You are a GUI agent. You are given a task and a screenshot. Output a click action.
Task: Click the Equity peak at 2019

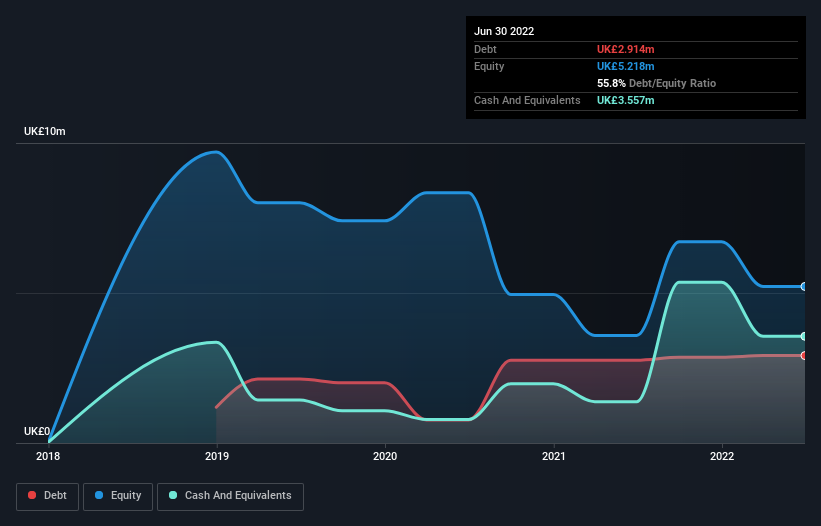(x=216, y=152)
